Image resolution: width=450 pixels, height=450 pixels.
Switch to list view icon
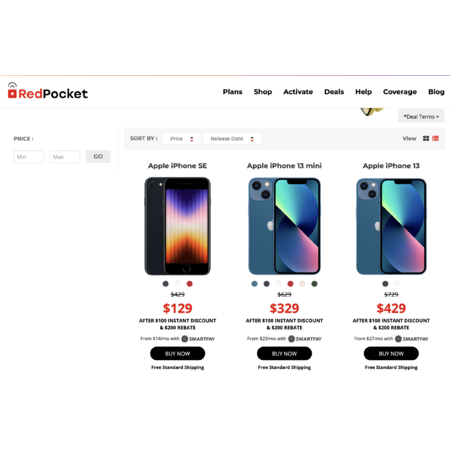point(435,138)
